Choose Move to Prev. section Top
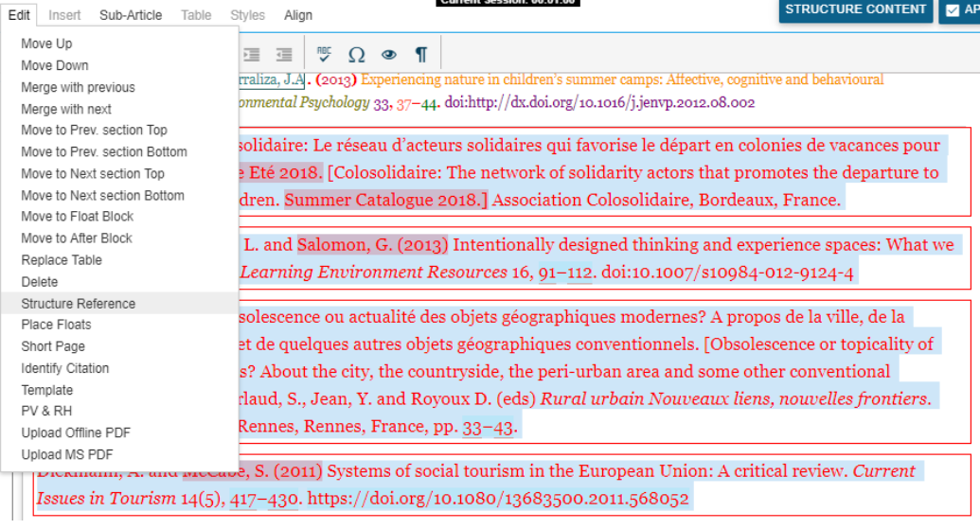 119,130
